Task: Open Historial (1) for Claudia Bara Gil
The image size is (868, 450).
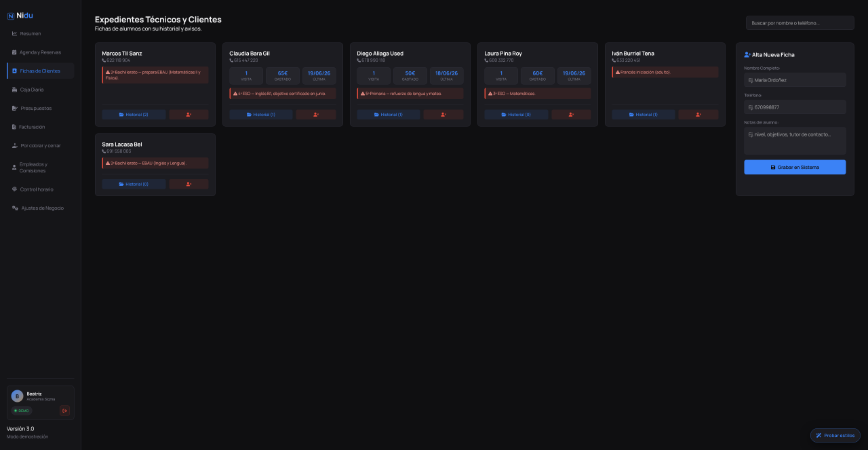Action: click(261, 115)
